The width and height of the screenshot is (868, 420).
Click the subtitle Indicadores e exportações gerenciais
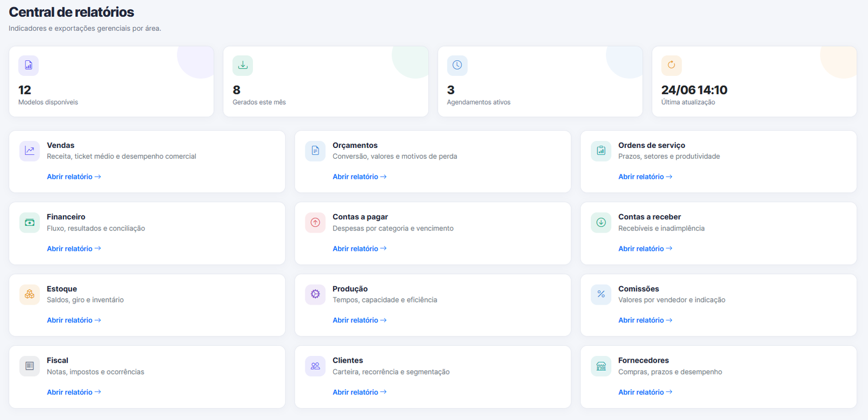[85, 28]
